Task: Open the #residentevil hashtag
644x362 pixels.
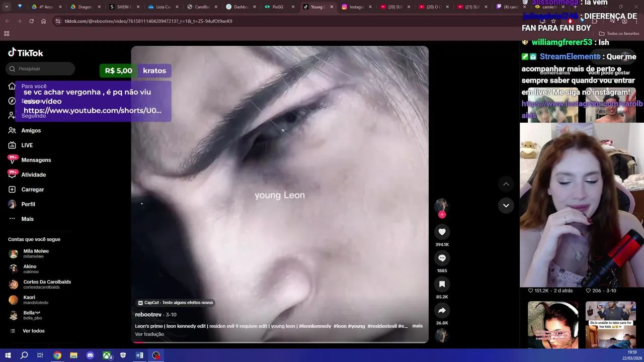Action: pos(382,326)
